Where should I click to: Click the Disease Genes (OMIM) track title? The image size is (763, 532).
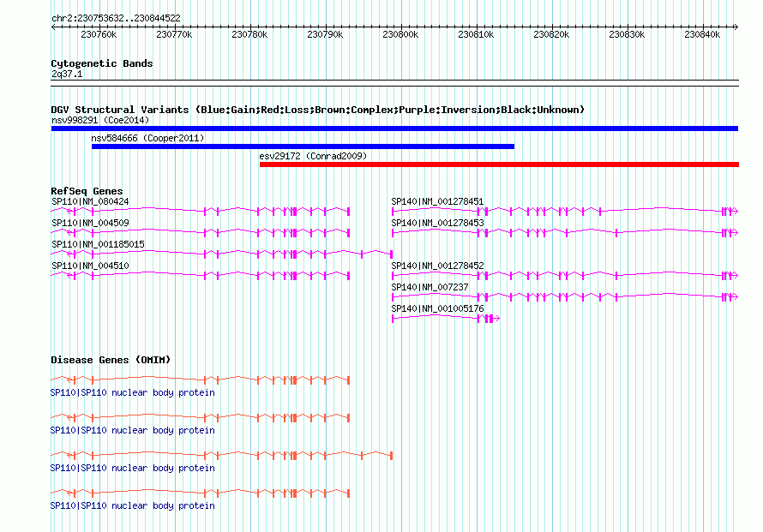(111, 360)
